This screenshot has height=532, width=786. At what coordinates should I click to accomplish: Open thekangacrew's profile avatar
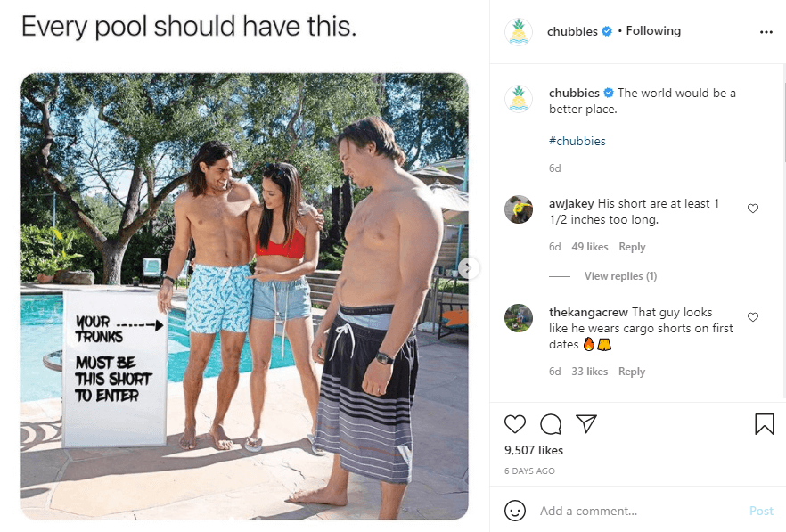point(519,318)
